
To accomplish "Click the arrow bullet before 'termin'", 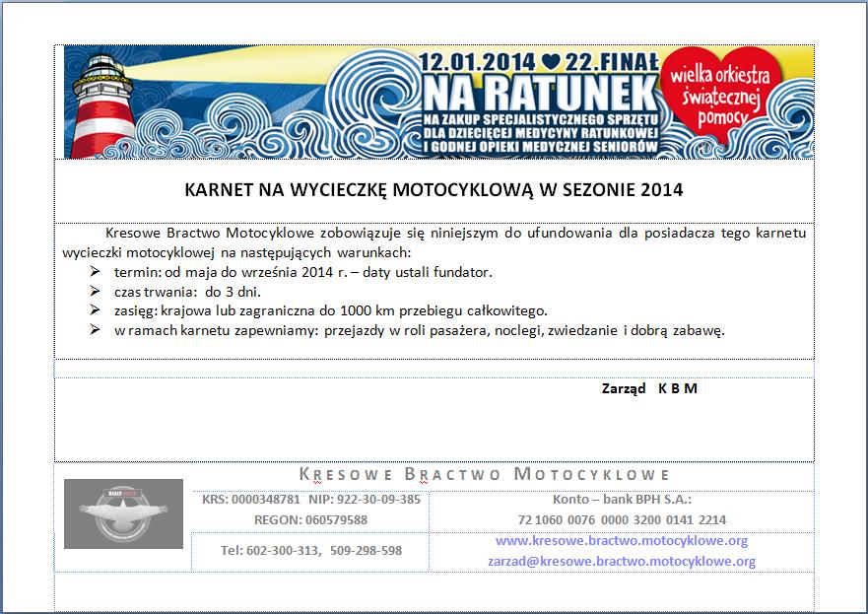I will (95, 271).
